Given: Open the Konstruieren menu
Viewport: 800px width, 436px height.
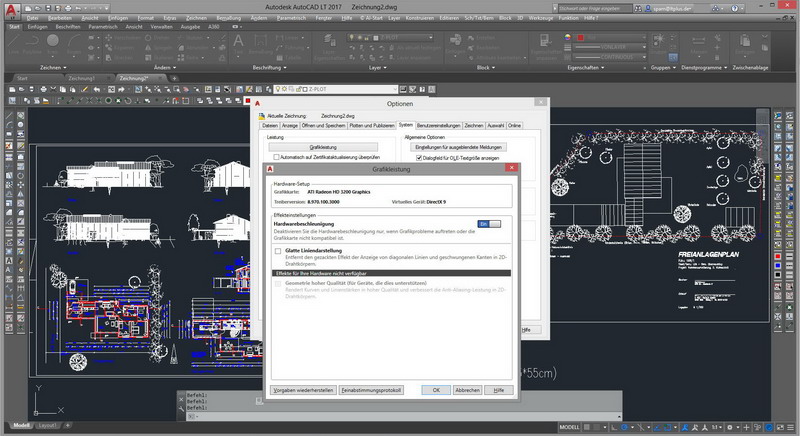Looking at the screenshot, I should pos(419,18).
